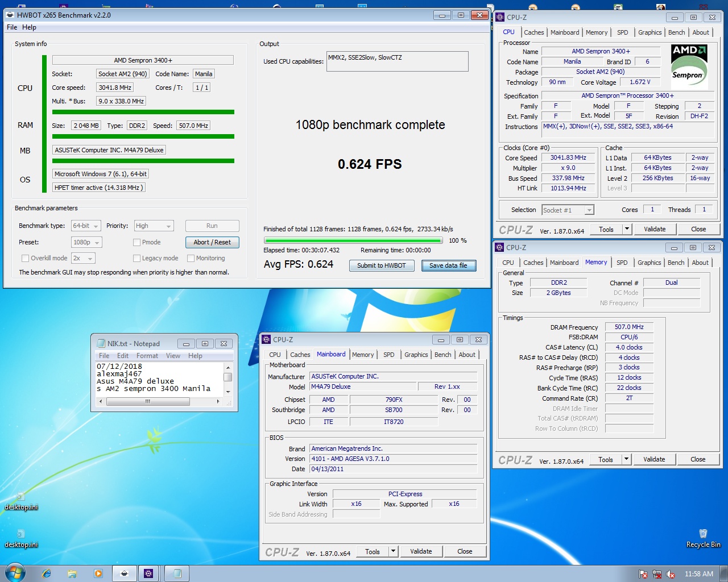Image resolution: width=728 pixels, height=582 pixels.
Task: Click the Notepad horizontal scrollbar thumb
Action: [x=148, y=401]
